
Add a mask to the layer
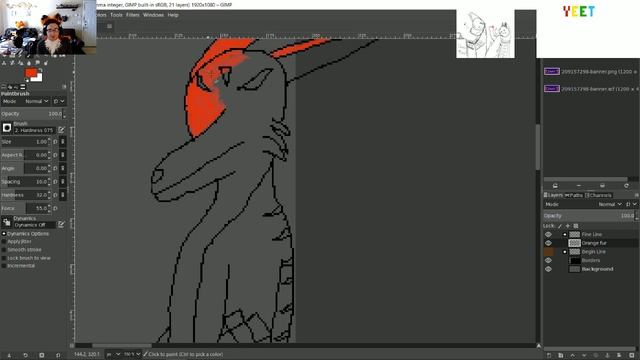click(x=620, y=356)
